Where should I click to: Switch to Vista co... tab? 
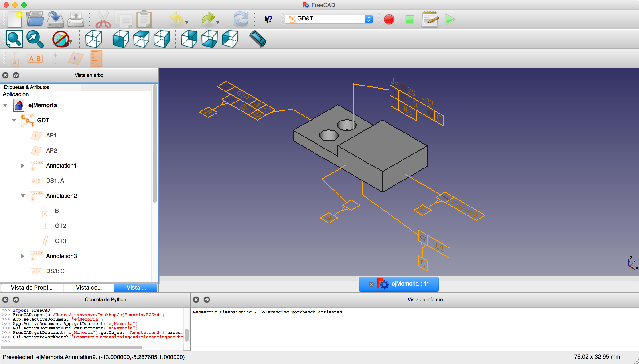89,288
